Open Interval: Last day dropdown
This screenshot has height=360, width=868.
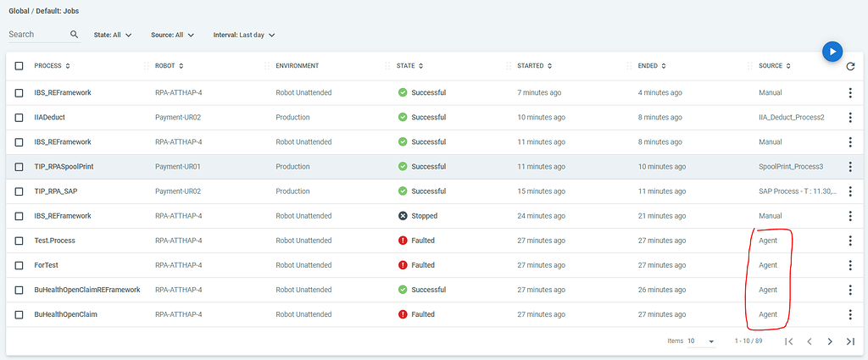point(244,35)
